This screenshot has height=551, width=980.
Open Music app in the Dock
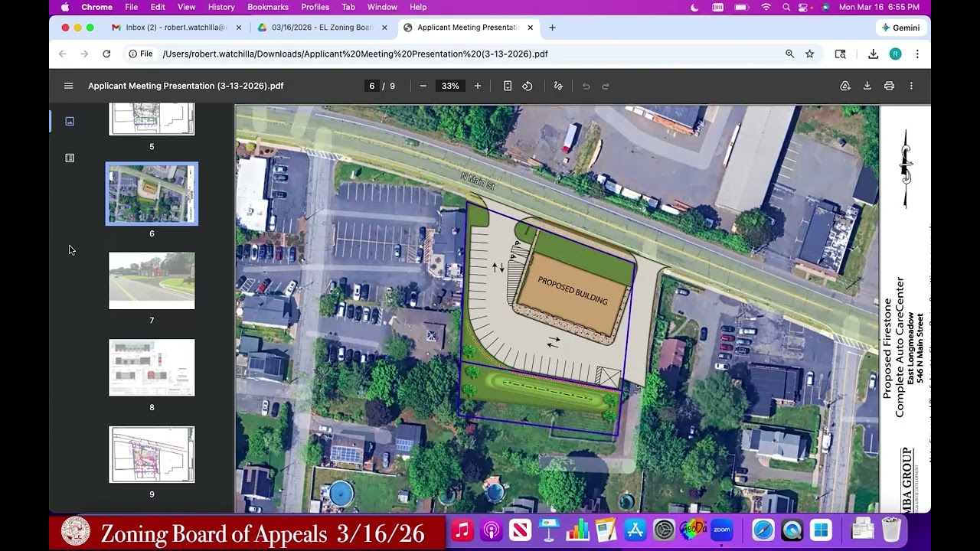click(x=462, y=530)
